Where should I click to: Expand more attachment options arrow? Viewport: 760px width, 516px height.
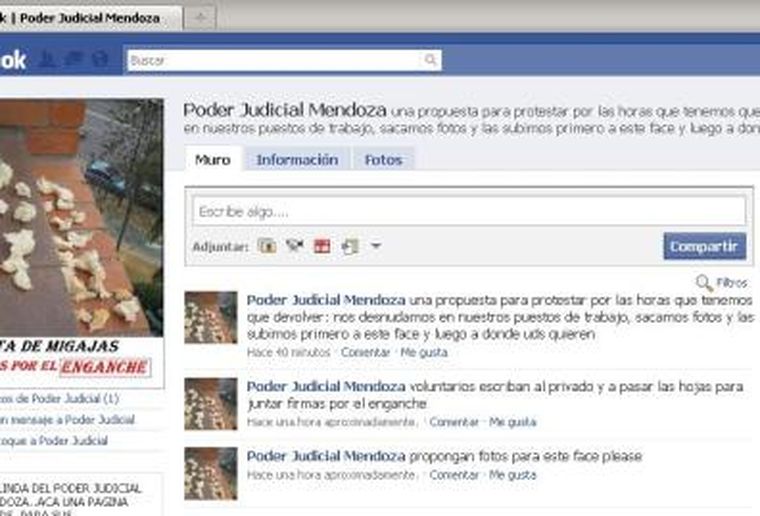tap(376, 246)
